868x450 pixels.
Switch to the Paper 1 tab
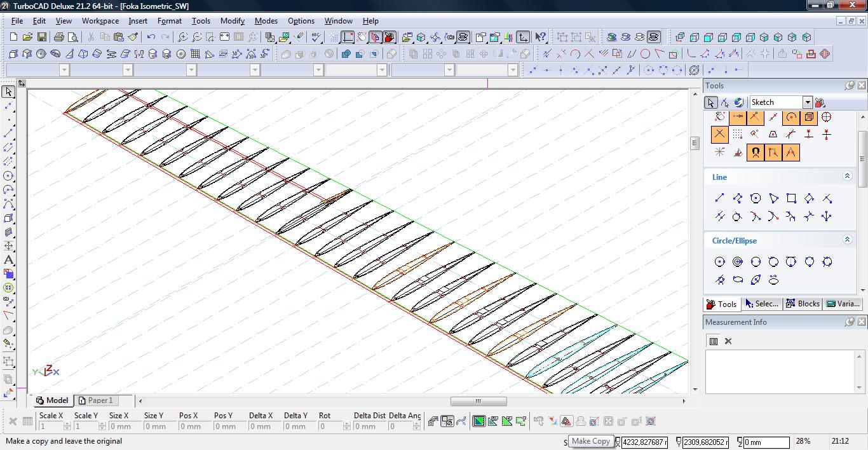pyautogui.click(x=96, y=400)
